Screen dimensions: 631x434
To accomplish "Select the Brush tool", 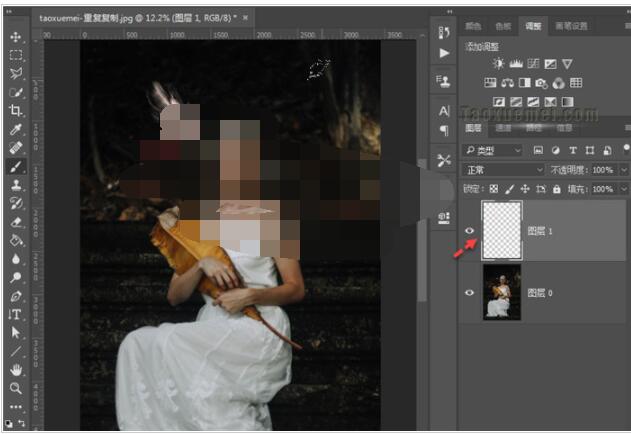I will click(x=16, y=167).
